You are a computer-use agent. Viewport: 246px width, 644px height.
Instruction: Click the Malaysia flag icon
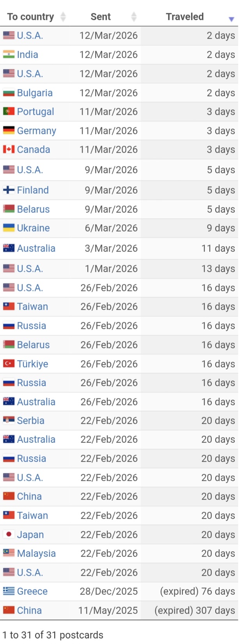(9, 553)
